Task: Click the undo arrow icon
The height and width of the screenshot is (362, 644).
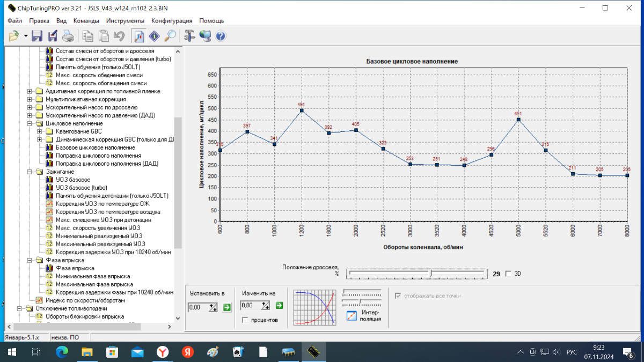Action: (119, 36)
